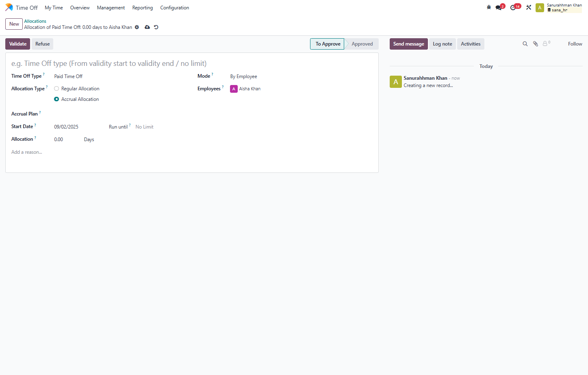Click the Sanurahhman Khan avatar in chatter
588x375 pixels.
point(396,82)
